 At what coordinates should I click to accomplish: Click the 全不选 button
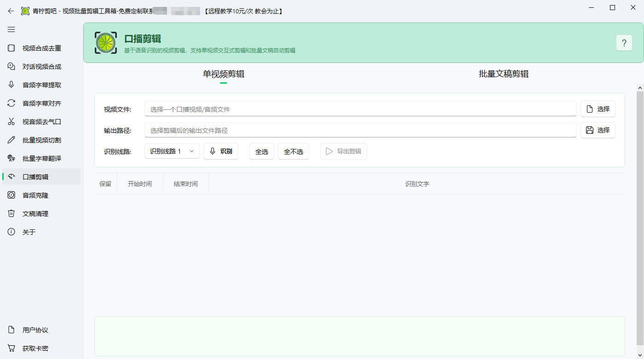[x=293, y=151]
